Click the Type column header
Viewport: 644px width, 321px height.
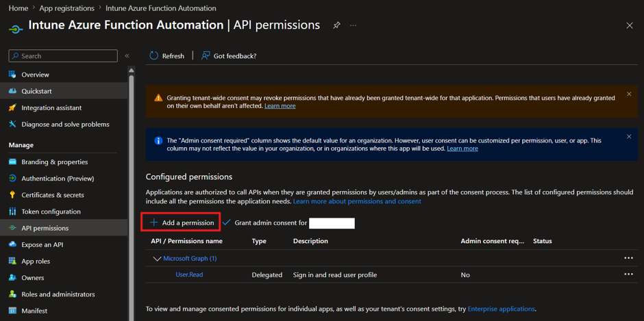click(x=259, y=241)
